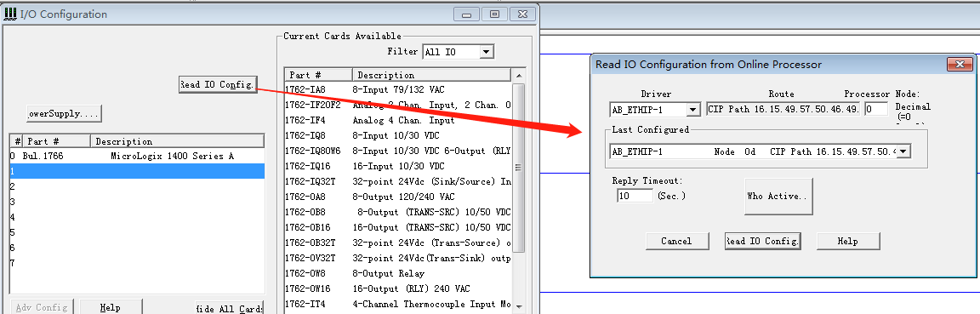Select the 1762-IQ16 16-Input card
Screen dimensions: 980x314
(398, 167)
